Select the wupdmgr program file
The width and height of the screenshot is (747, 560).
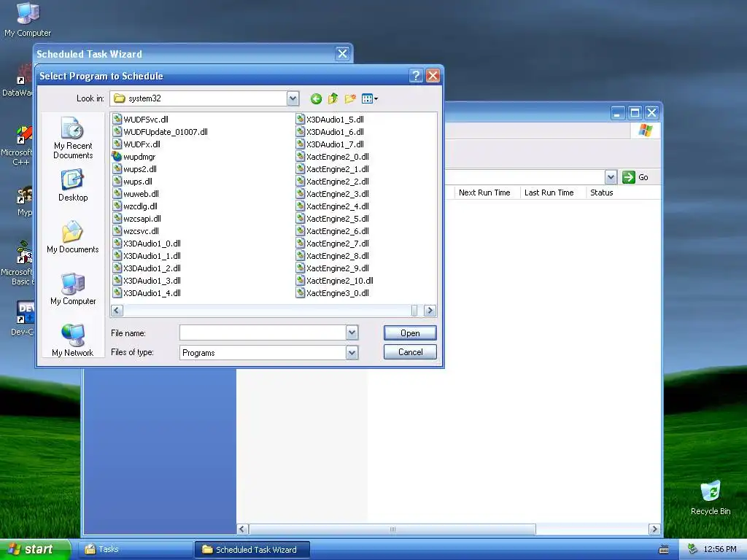click(134, 157)
